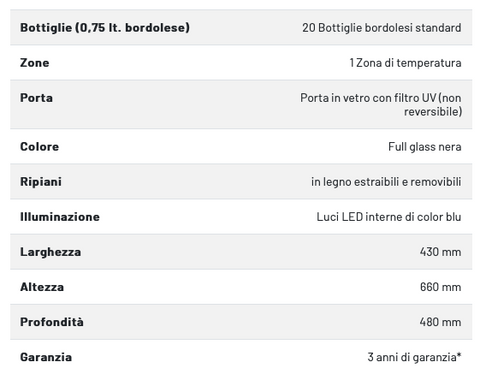Screen dimensions: 480x386
Task: Click the Bottiglie (0,75 lt. bordolese) label
Action: pyautogui.click(x=105, y=28)
